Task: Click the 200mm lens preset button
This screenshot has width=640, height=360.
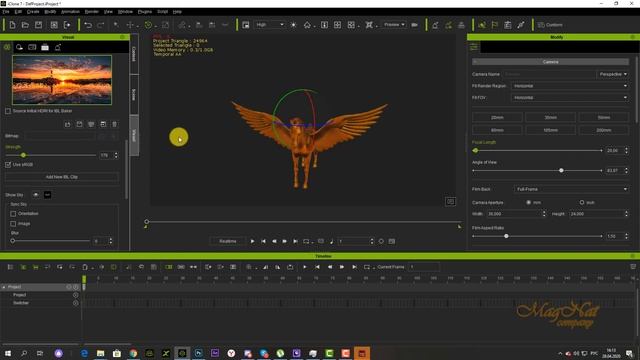Action: pyautogui.click(x=604, y=130)
